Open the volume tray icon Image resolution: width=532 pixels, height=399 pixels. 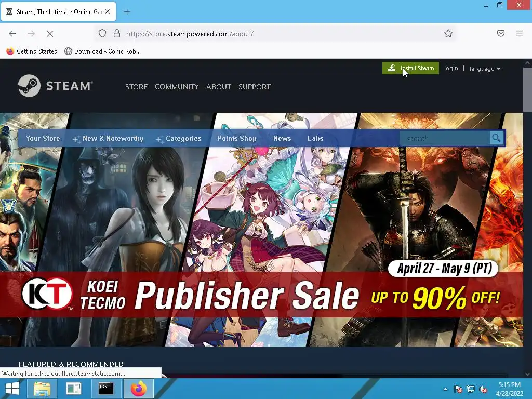(x=483, y=389)
